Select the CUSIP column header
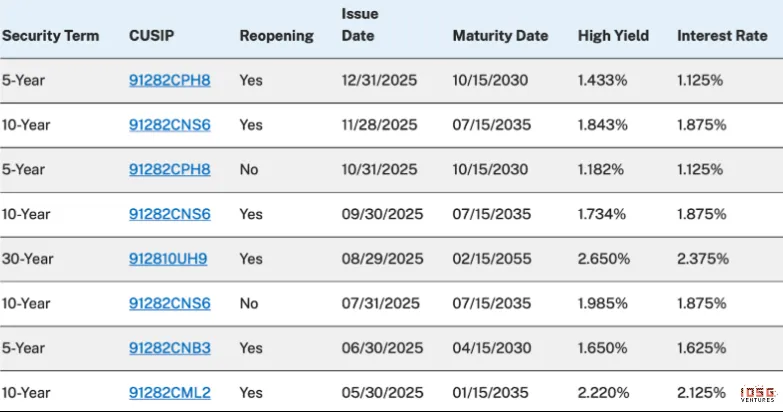Image resolution: width=783 pixels, height=412 pixels. (150, 36)
